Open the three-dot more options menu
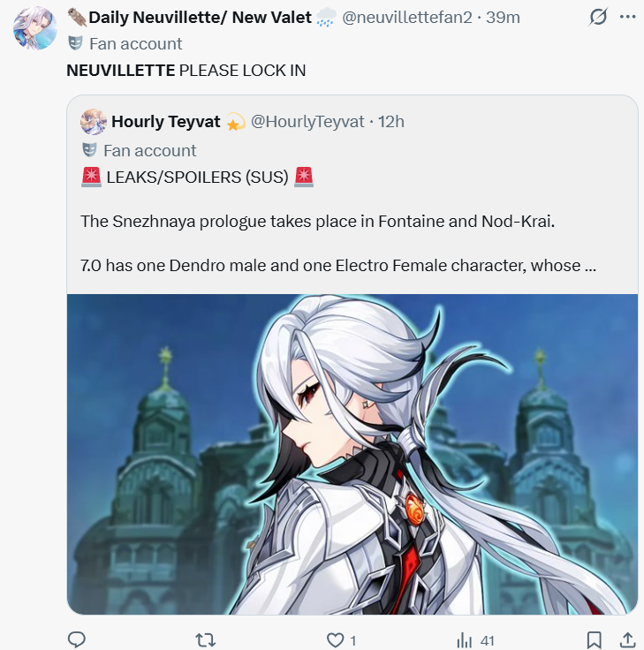The image size is (644, 650). tap(628, 17)
